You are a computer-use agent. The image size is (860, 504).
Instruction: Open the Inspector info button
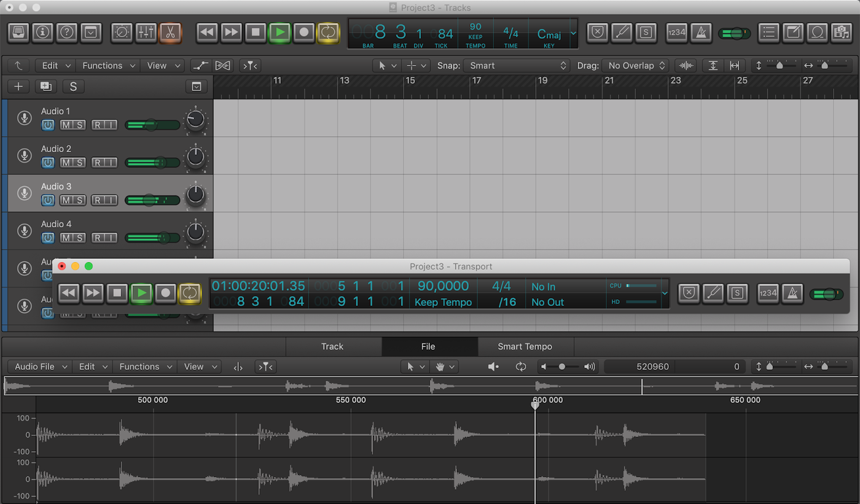[42, 32]
